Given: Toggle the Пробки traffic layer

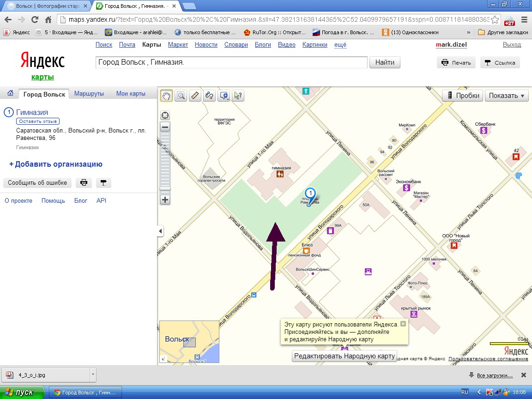Looking at the screenshot, I should pyautogui.click(x=463, y=96).
